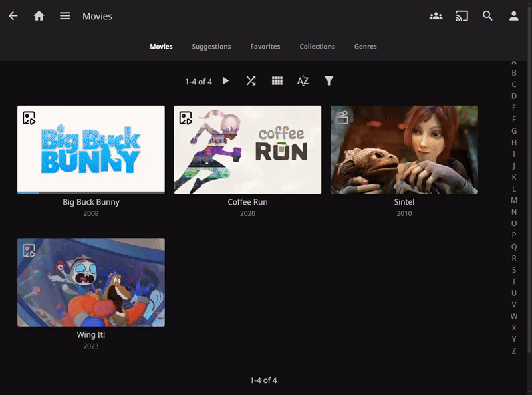Jump to letter W in alphabet picker
This screenshot has width=532, height=395.
point(514,316)
